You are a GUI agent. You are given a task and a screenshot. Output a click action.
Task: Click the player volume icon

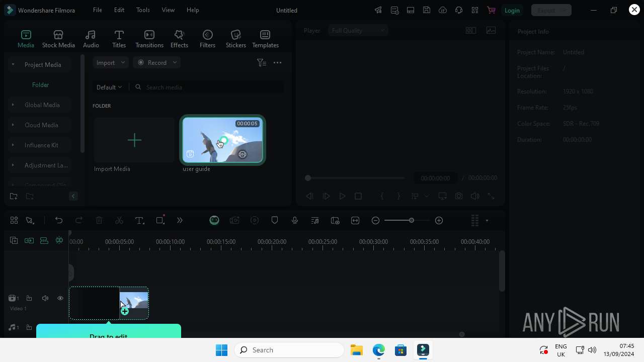point(475,196)
